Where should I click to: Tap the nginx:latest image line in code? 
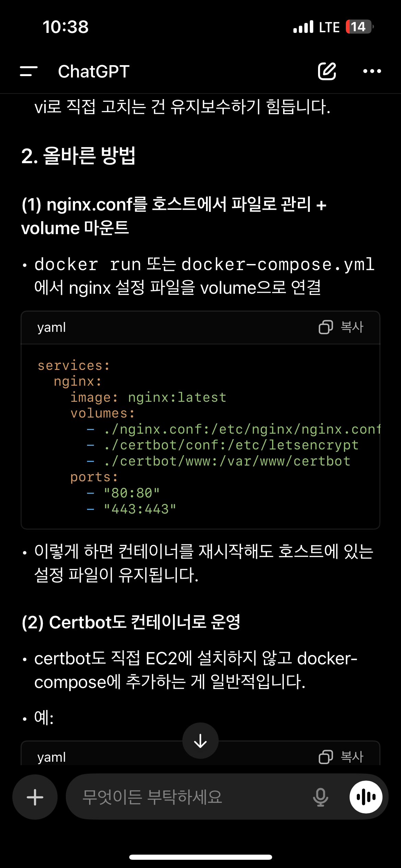pos(148,397)
